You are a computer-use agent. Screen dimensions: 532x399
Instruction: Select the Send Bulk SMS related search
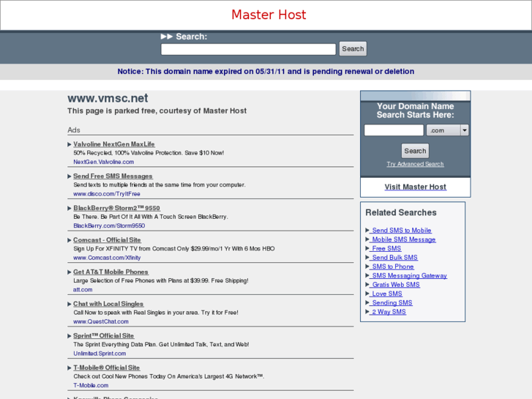(394, 258)
